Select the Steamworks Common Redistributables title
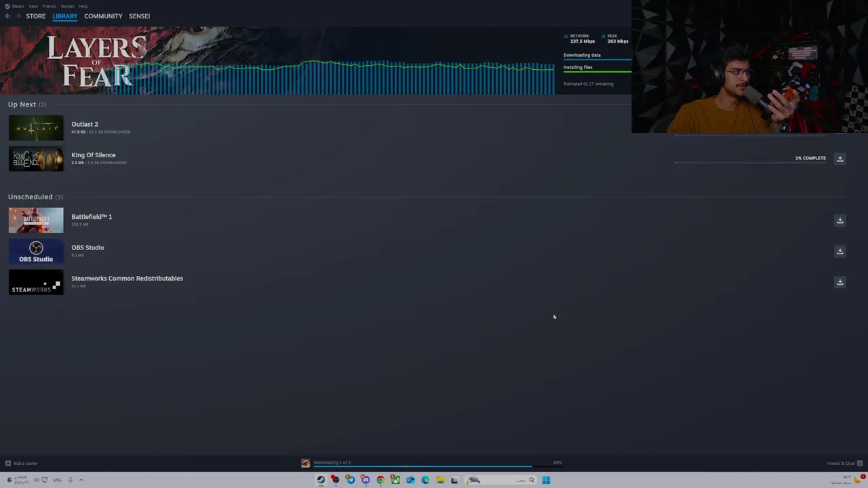This screenshot has width=868, height=488. 127,279
